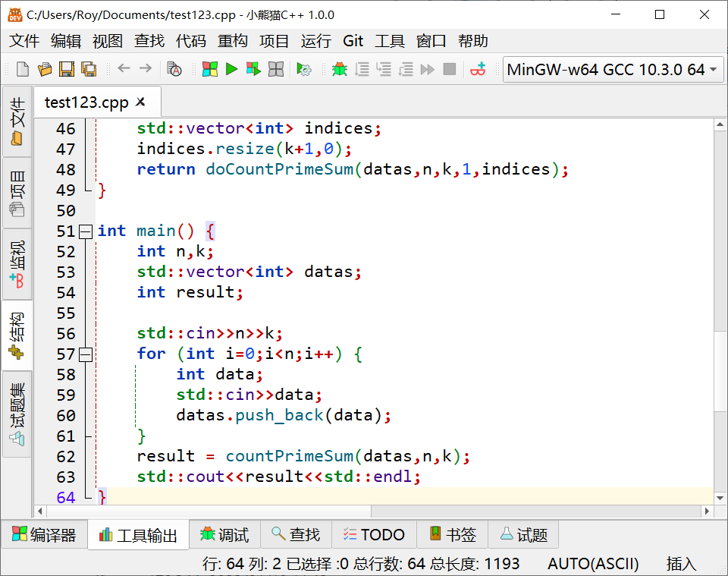Open the 编辑 menu

click(x=66, y=41)
